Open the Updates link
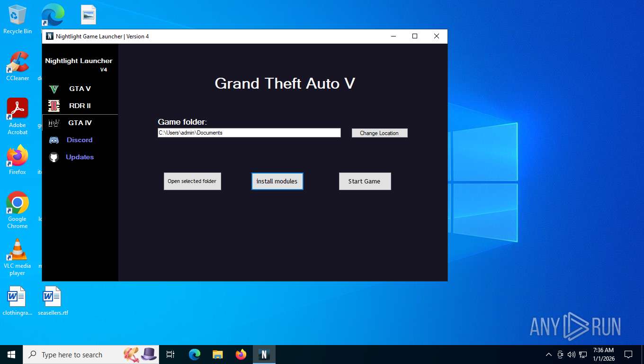Image resolution: width=644 pixels, height=364 pixels. (80, 157)
